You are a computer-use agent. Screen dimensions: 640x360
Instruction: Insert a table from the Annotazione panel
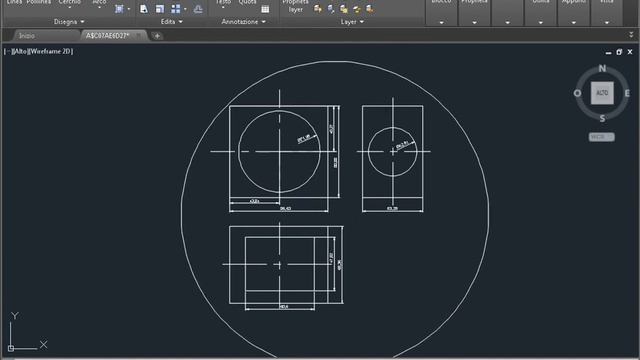[265, 9]
